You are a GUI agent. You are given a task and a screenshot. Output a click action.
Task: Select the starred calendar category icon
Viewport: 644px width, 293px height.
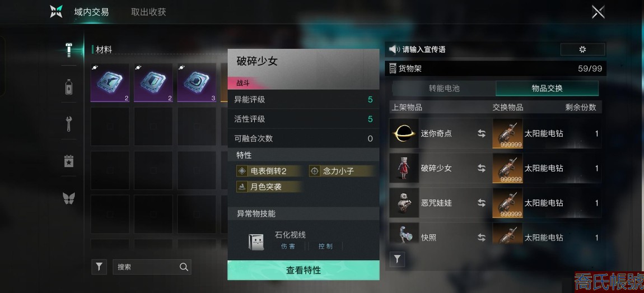click(x=68, y=161)
